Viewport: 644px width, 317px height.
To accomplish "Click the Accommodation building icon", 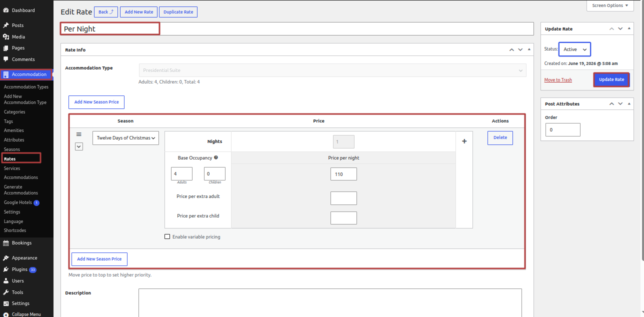I will tap(6, 74).
